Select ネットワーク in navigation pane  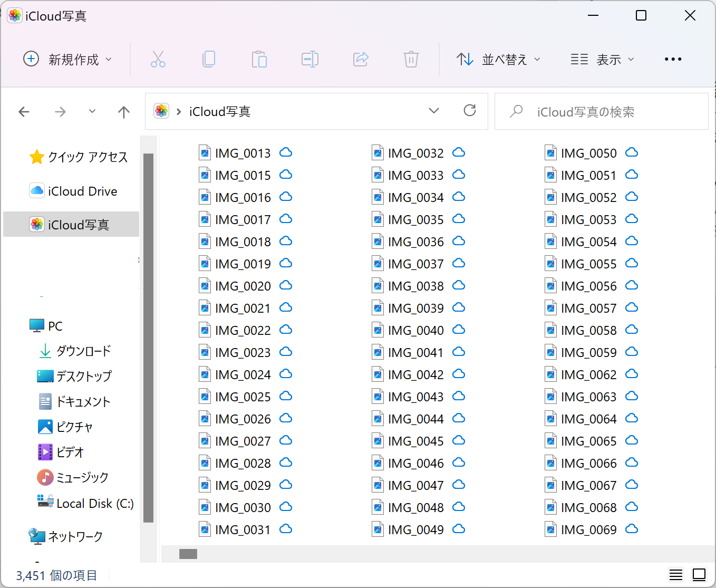tap(66, 537)
